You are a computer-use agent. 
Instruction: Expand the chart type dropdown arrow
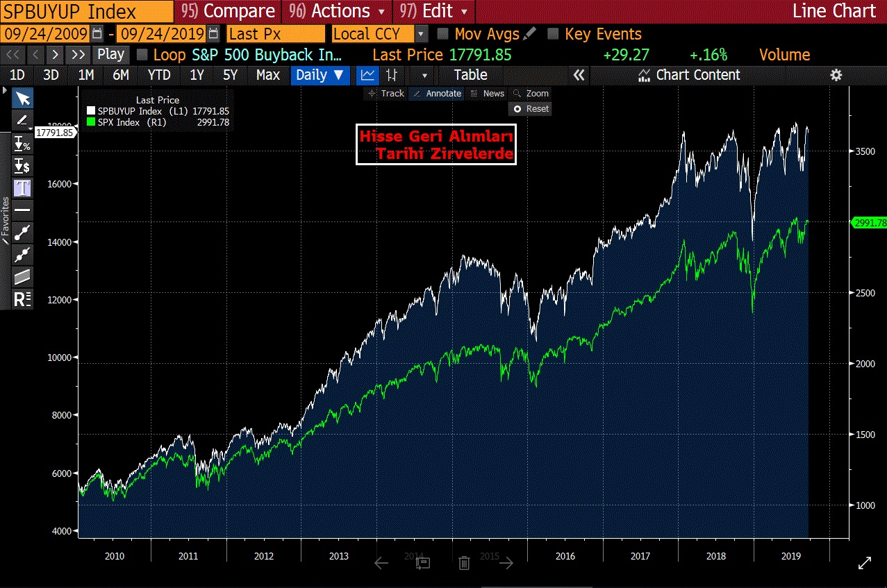pyautogui.click(x=424, y=75)
